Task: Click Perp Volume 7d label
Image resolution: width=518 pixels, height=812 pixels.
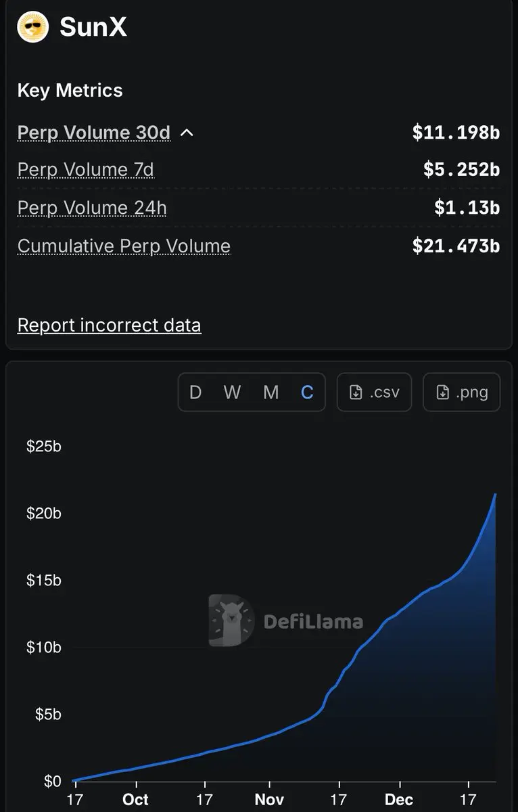Action: (x=86, y=169)
